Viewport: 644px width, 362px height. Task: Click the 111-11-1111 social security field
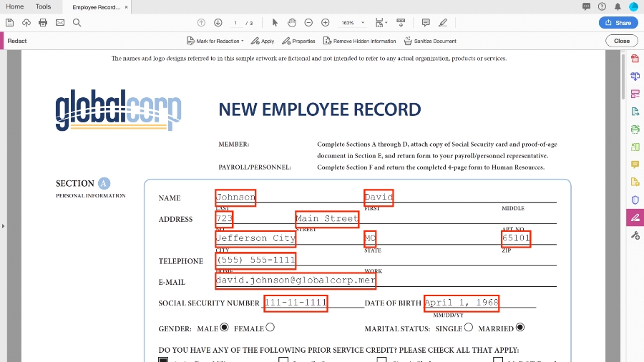pos(296,303)
